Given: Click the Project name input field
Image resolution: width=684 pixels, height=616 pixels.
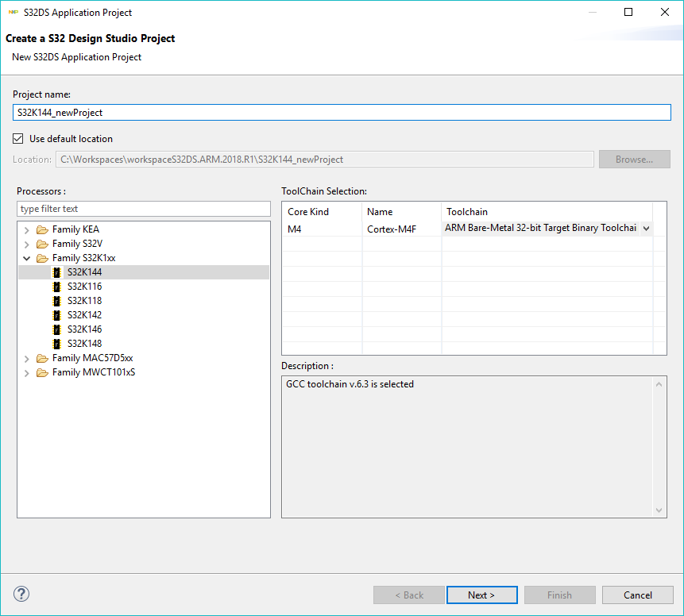Looking at the screenshot, I should [342, 113].
